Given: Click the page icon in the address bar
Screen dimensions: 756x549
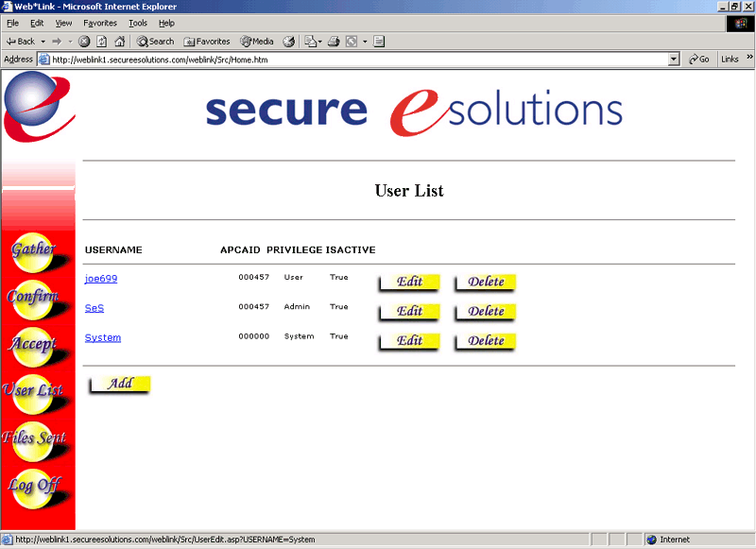Looking at the screenshot, I should [x=43, y=60].
